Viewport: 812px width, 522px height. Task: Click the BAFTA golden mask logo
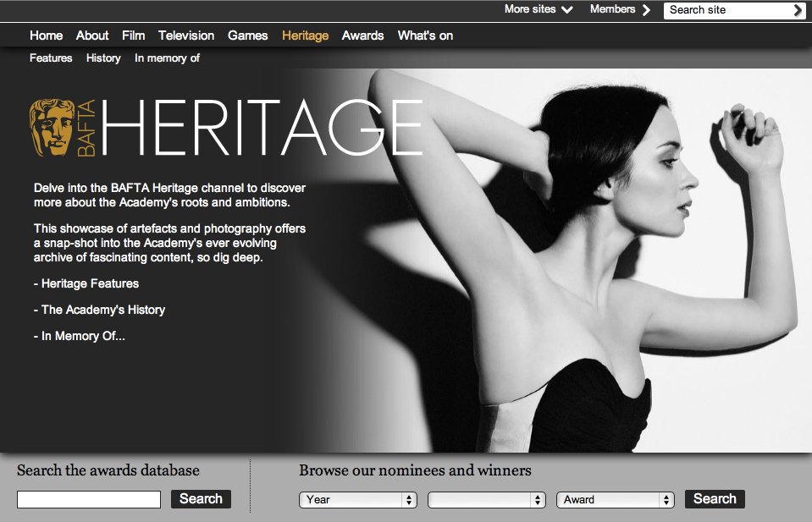52,127
